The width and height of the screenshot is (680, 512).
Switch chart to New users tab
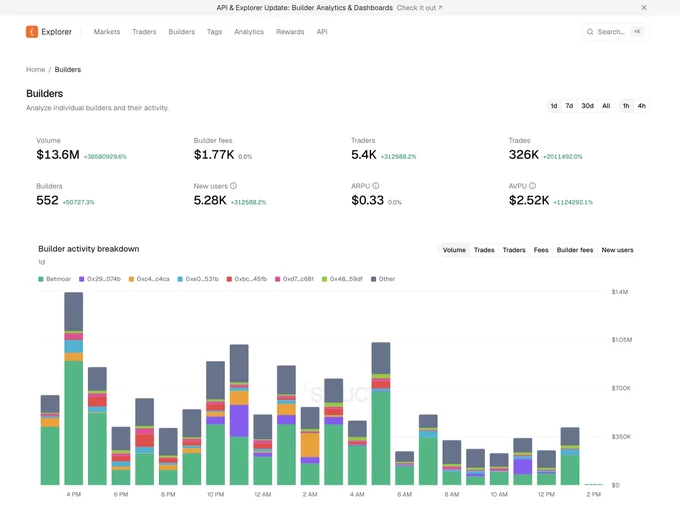tap(617, 250)
